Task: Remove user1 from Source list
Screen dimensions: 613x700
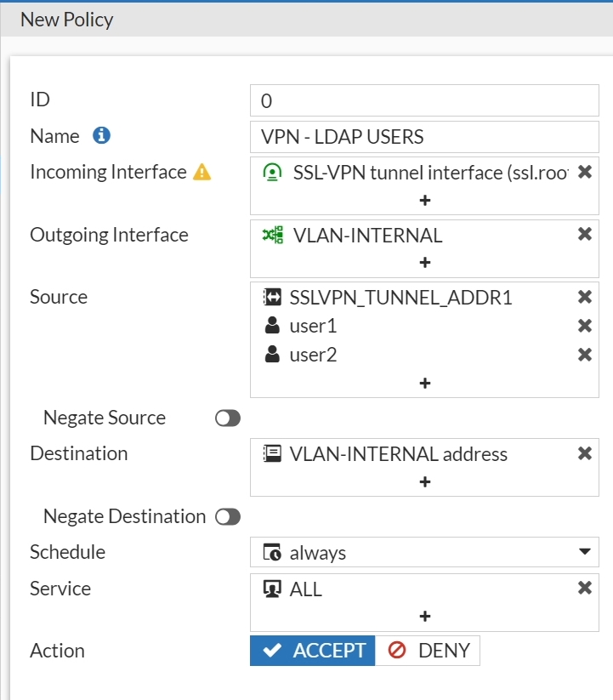Action: pos(584,326)
